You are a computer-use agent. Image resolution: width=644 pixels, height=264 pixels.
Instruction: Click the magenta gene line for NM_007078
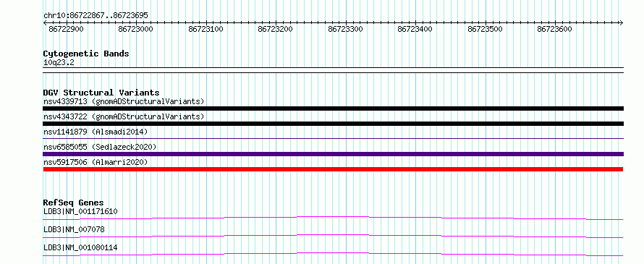[x=333, y=236]
